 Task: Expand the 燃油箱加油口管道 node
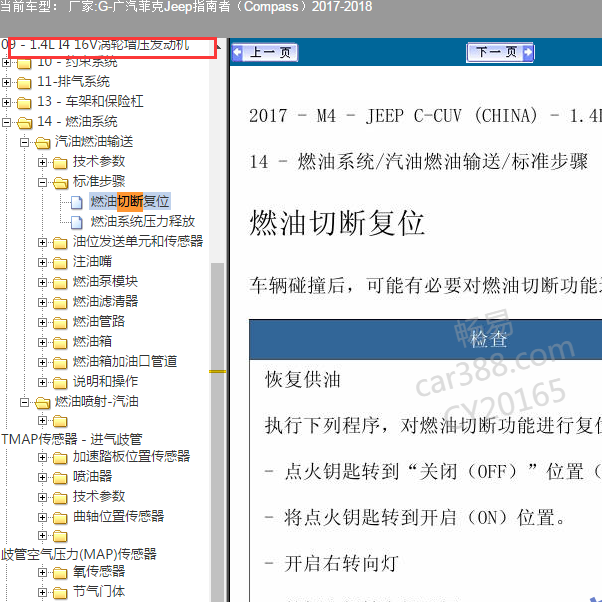point(42,362)
